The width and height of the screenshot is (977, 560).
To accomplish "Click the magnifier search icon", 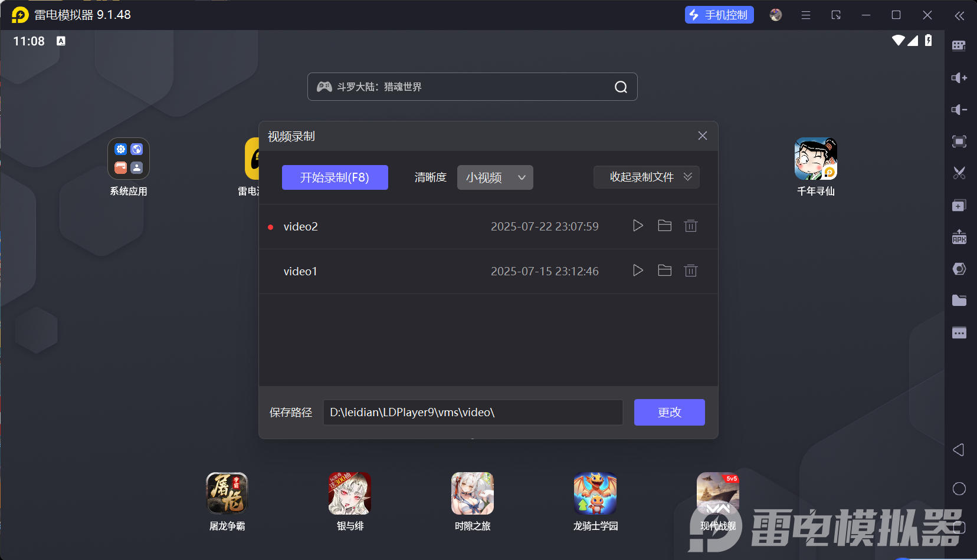I will coord(621,87).
